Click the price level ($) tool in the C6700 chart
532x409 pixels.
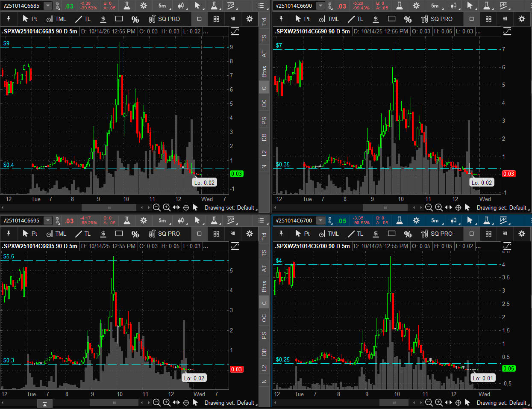coord(376,234)
